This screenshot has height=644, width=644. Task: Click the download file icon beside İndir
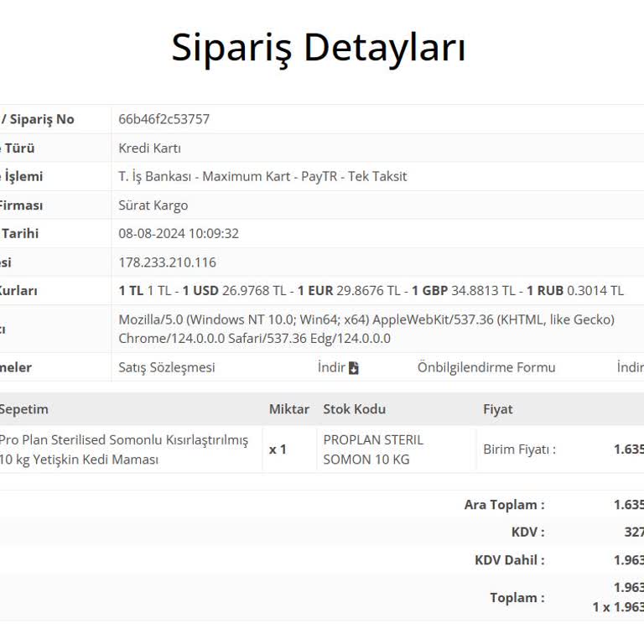(354, 367)
